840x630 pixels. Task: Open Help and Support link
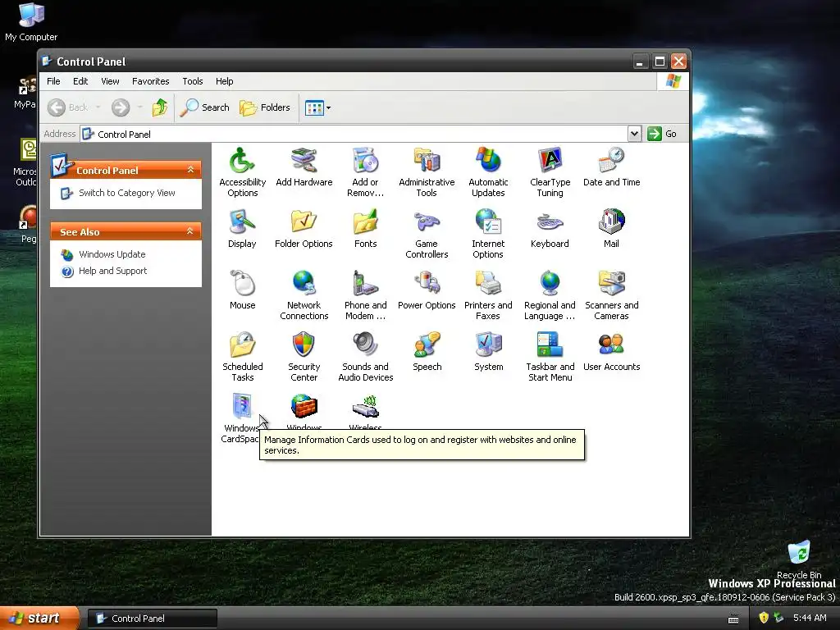pos(112,271)
